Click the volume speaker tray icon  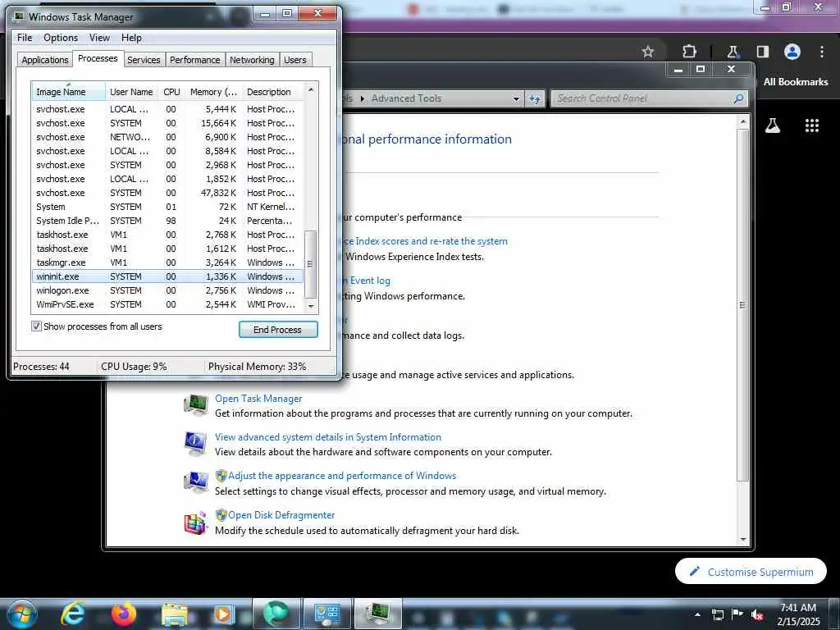click(x=757, y=615)
